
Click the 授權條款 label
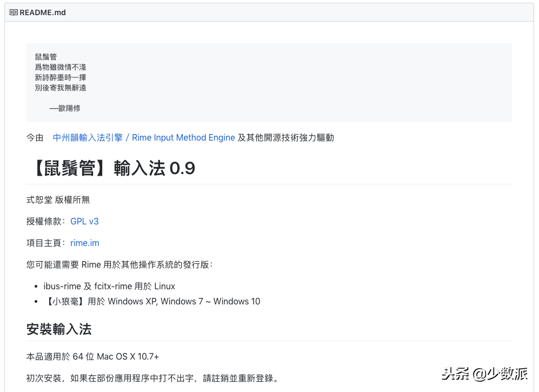pos(46,221)
